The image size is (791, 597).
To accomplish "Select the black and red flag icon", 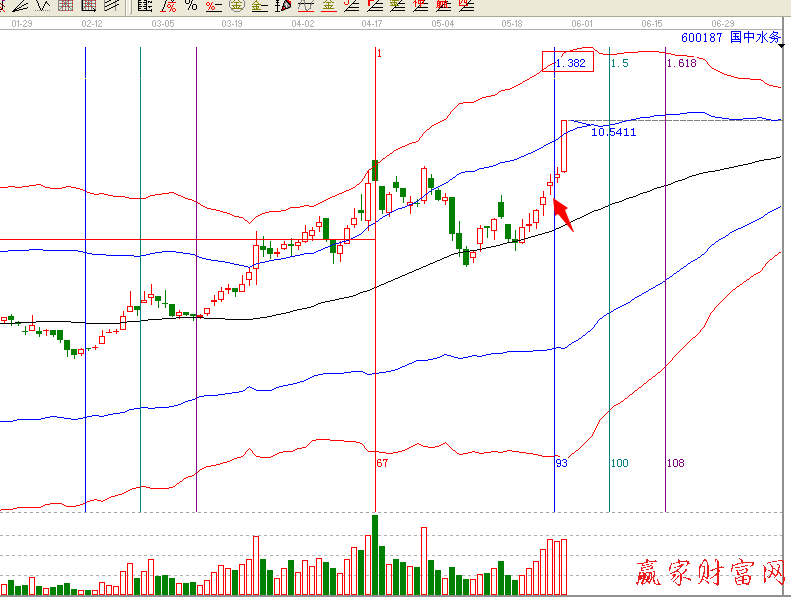I will click(x=281, y=5).
